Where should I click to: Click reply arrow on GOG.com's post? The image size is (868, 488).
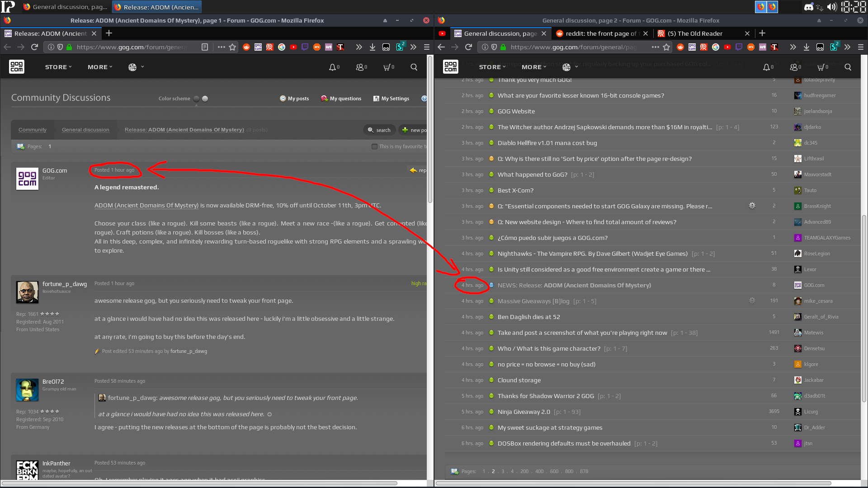tap(413, 170)
